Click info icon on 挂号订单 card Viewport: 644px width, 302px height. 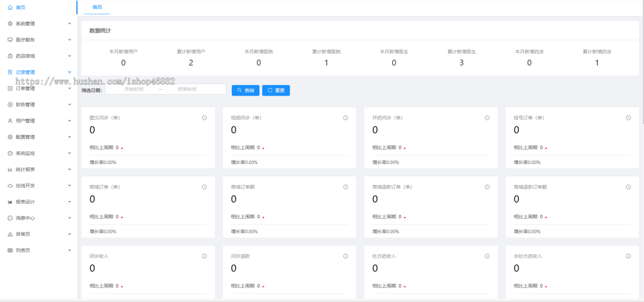[628, 117]
